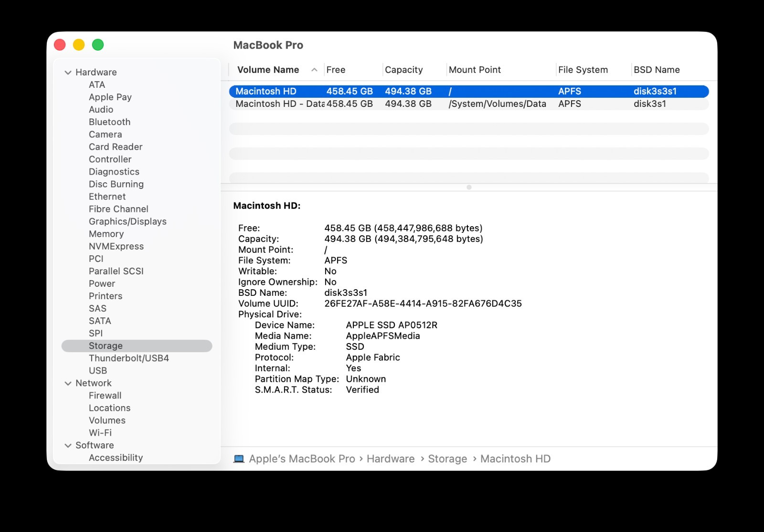Show Bluetooth information
The width and height of the screenshot is (764, 532).
[x=109, y=122]
